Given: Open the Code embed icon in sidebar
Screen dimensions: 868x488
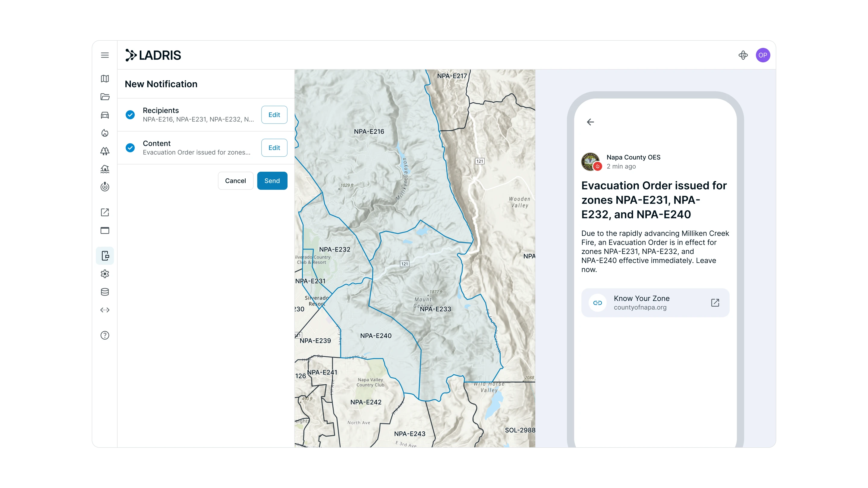Looking at the screenshot, I should (105, 310).
